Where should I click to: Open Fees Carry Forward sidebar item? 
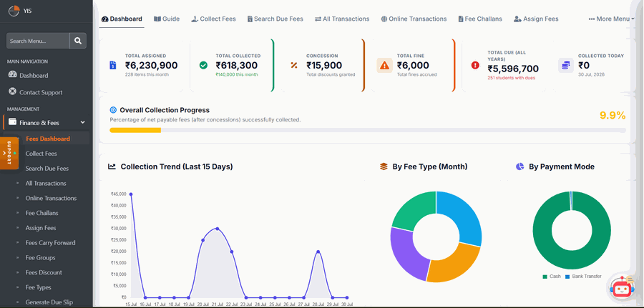click(50, 243)
